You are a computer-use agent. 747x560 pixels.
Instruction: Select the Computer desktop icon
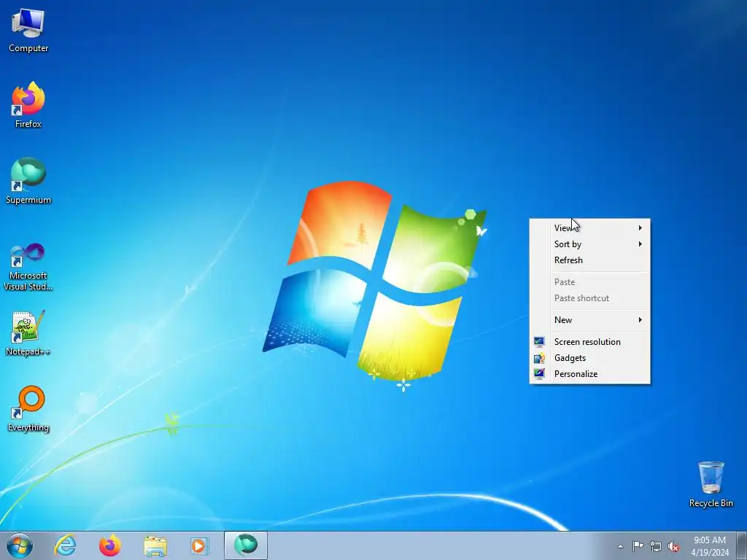(28, 31)
